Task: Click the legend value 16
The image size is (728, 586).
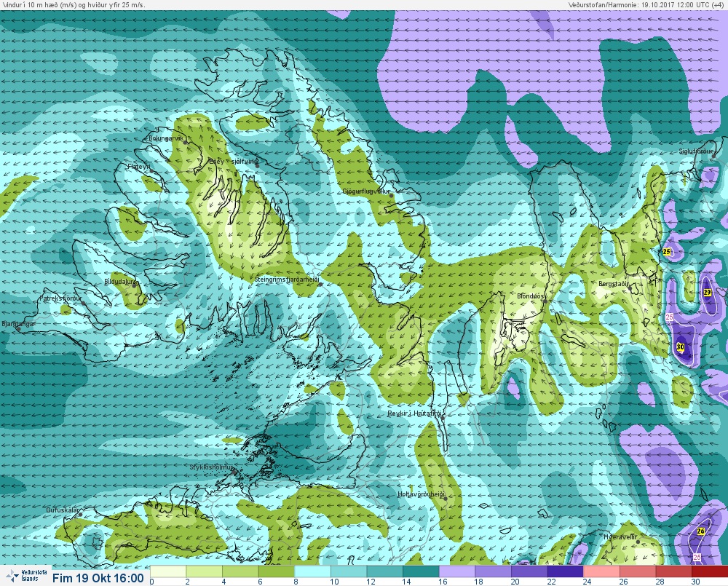Action: coord(443,582)
